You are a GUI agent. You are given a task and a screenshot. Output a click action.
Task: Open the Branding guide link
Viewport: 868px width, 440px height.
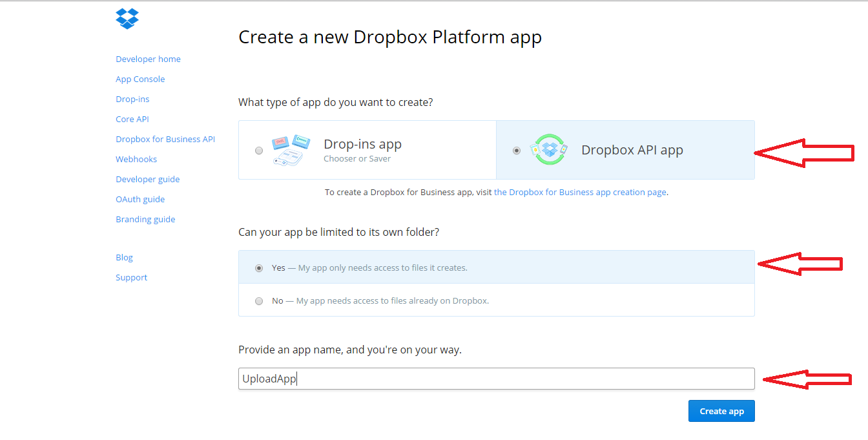pos(145,219)
